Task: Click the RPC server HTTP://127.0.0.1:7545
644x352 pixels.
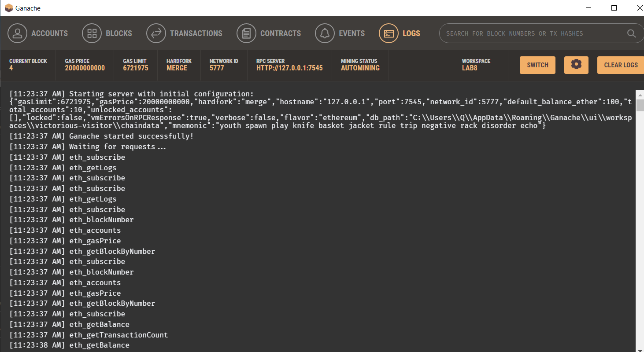Action: [x=289, y=68]
